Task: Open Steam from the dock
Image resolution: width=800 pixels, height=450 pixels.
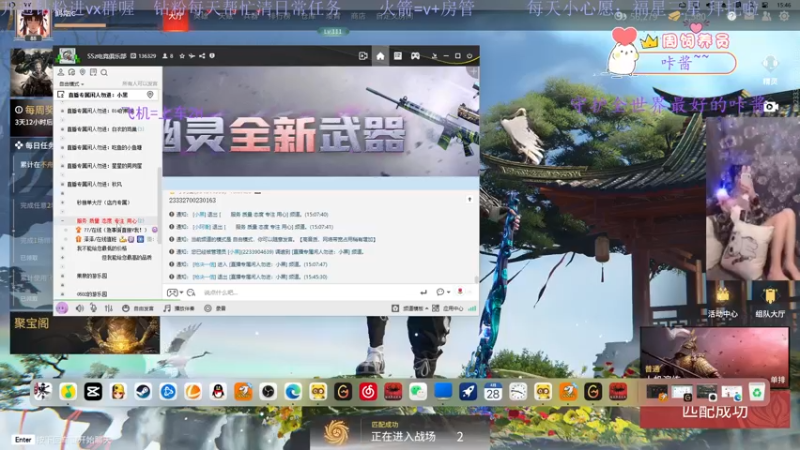Action: (143, 392)
